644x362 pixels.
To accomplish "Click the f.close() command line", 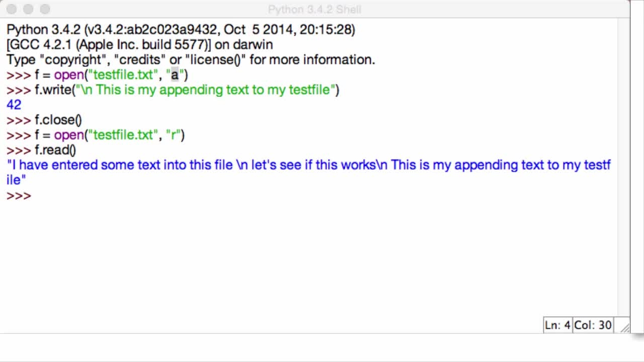I will (44, 120).
